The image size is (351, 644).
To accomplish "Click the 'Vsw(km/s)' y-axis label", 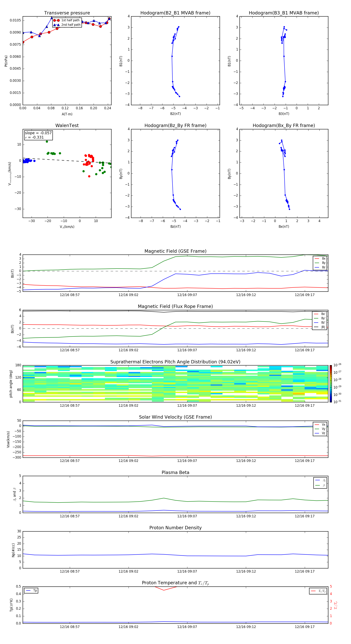I will point(8,439).
